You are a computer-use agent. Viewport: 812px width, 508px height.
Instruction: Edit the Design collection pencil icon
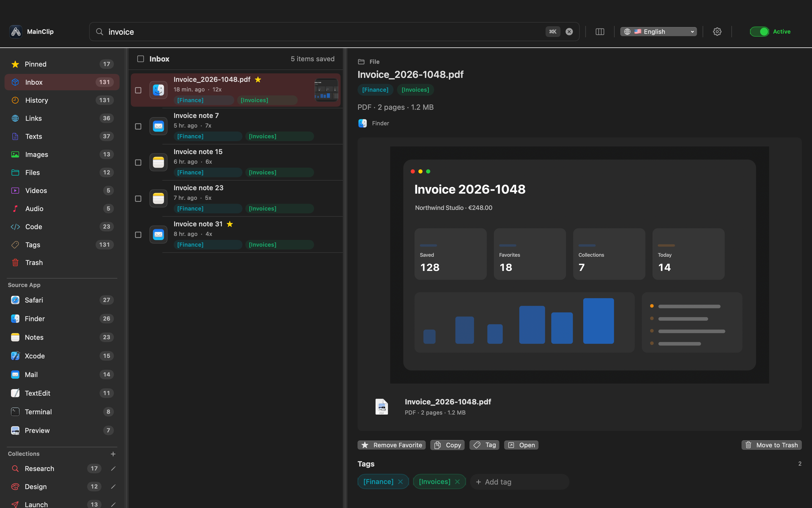113,487
